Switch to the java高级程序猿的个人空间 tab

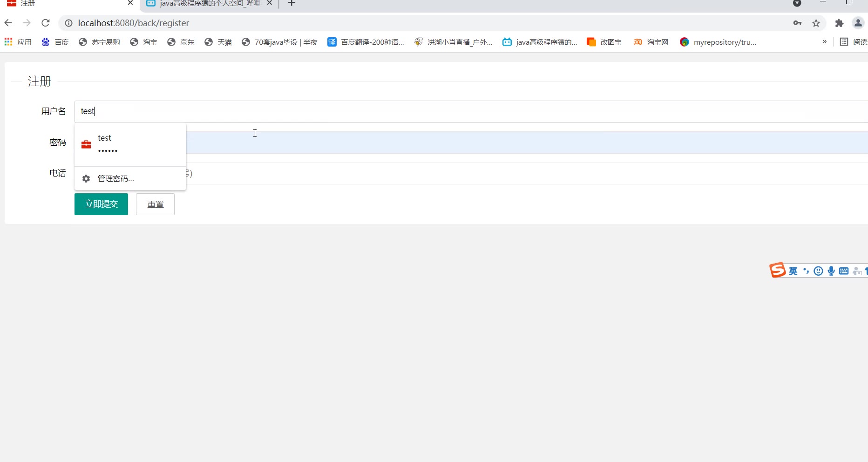coord(208,3)
